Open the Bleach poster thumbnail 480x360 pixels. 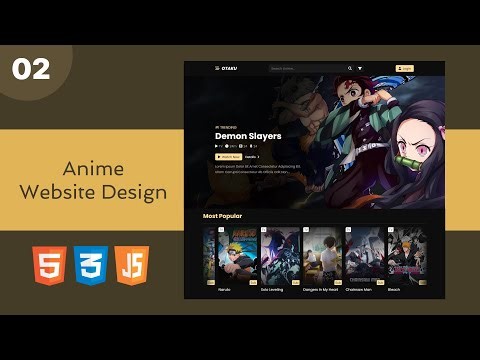[x=407, y=256]
